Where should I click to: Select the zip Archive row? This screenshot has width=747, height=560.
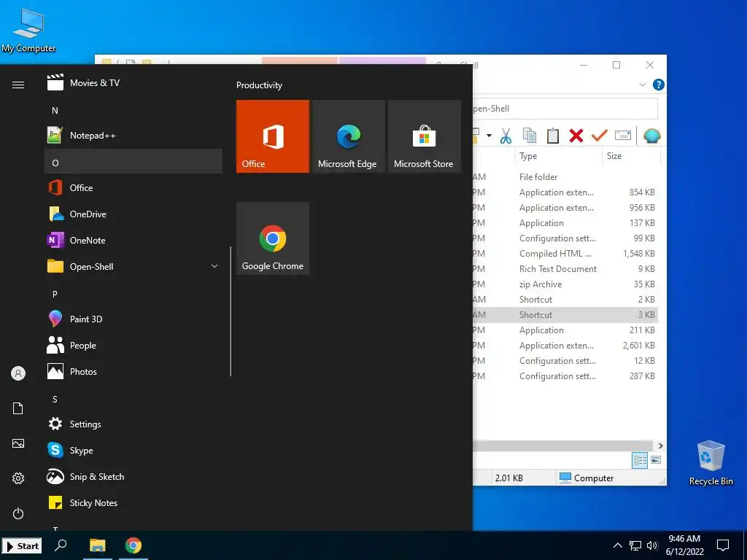[565, 284]
